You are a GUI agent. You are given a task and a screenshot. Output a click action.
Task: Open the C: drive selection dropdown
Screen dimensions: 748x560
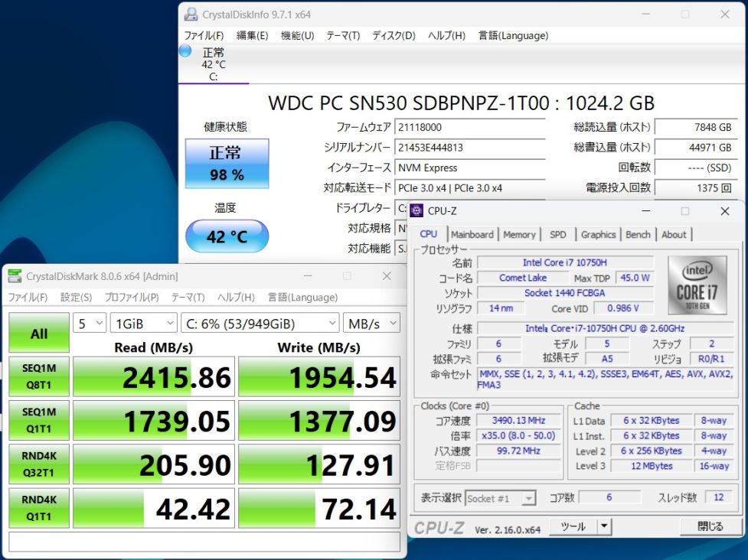(x=260, y=324)
